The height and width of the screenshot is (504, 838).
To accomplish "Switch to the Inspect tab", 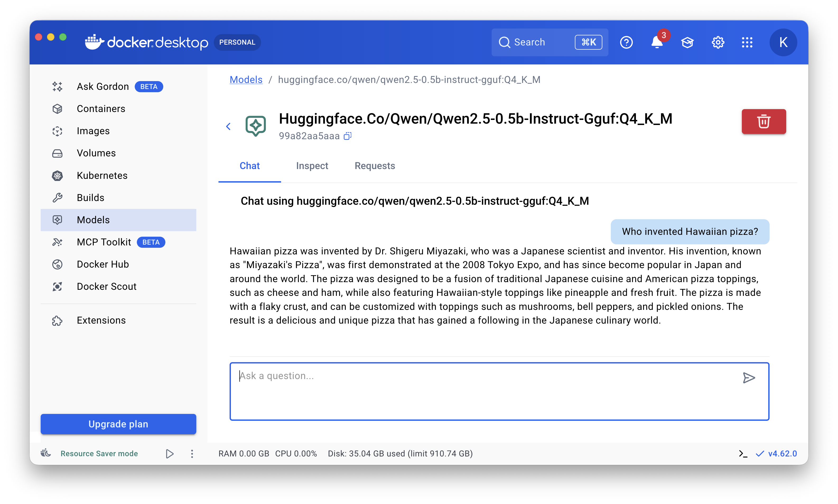I will (x=312, y=166).
